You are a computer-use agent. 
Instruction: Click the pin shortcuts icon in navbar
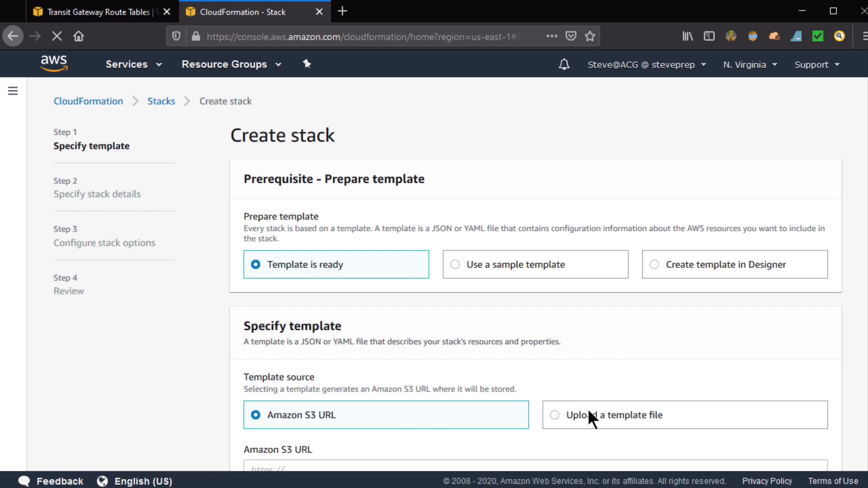[x=307, y=64]
